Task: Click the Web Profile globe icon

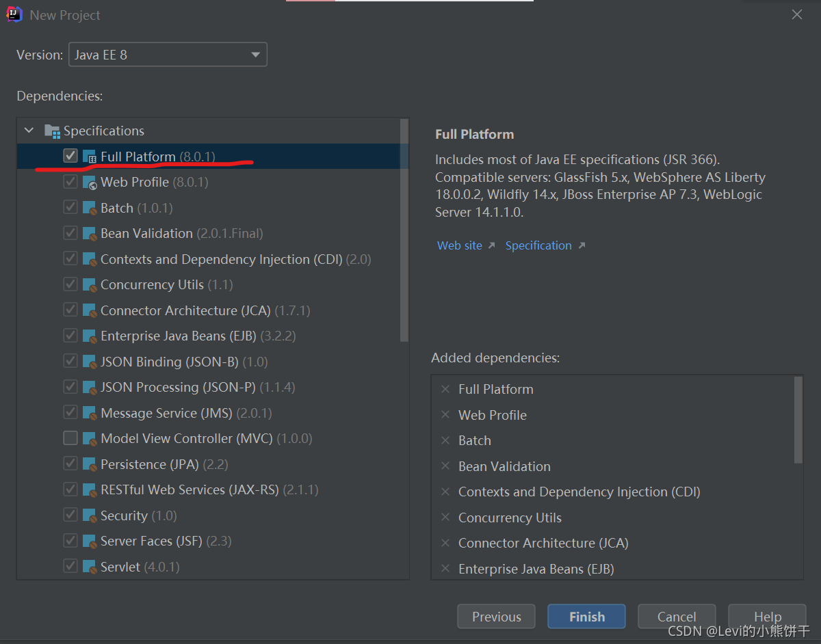Action: click(90, 183)
